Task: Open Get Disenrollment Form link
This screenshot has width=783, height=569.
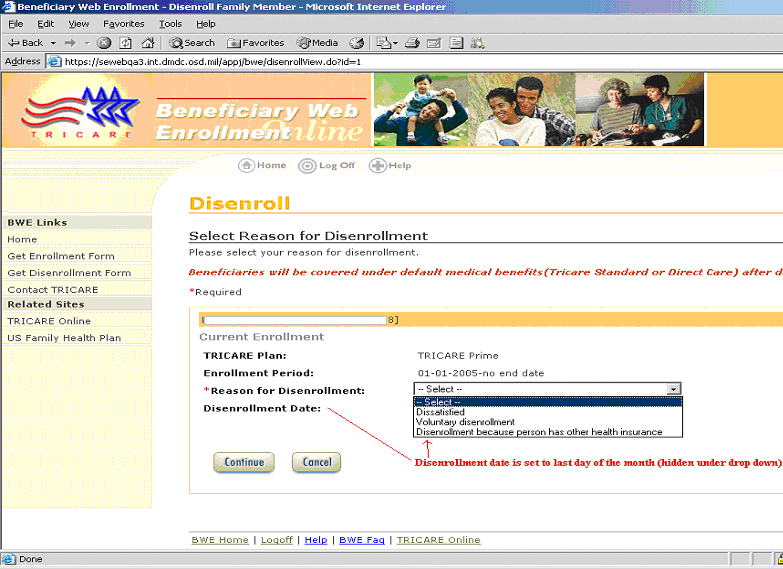Action: click(x=69, y=273)
